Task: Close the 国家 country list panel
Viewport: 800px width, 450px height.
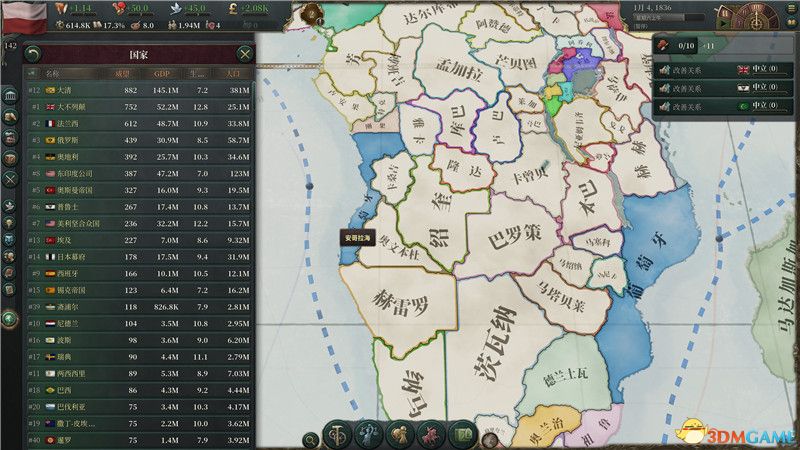Action: tap(245, 54)
